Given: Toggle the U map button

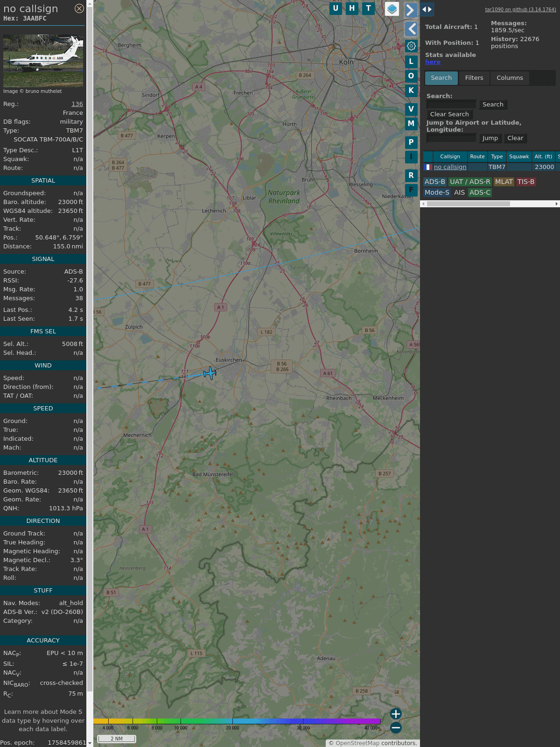Looking at the screenshot, I should tap(336, 8).
